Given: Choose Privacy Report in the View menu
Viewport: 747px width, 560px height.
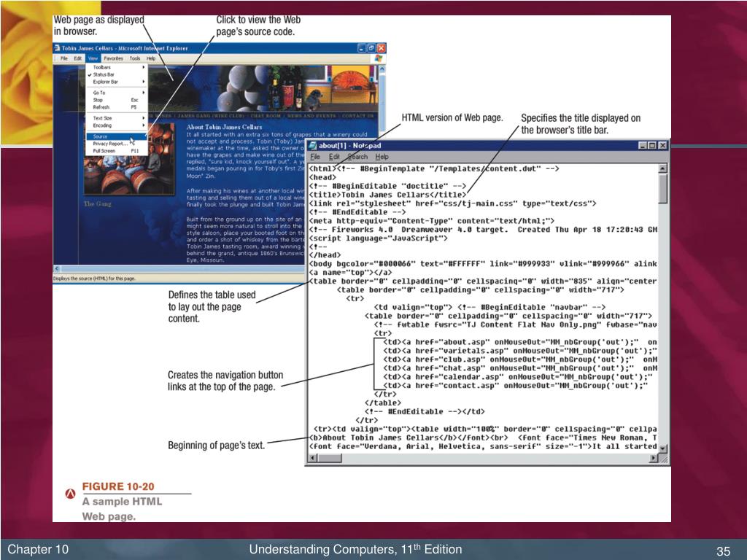Looking at the screenshot, I should click(x=117, y=144).
